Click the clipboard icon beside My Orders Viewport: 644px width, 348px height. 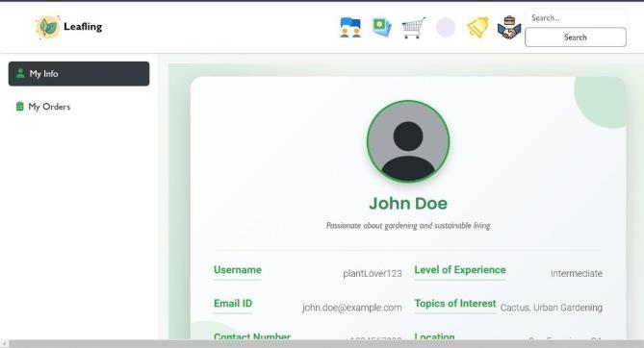pyautogui.click(x=19, y=107)
